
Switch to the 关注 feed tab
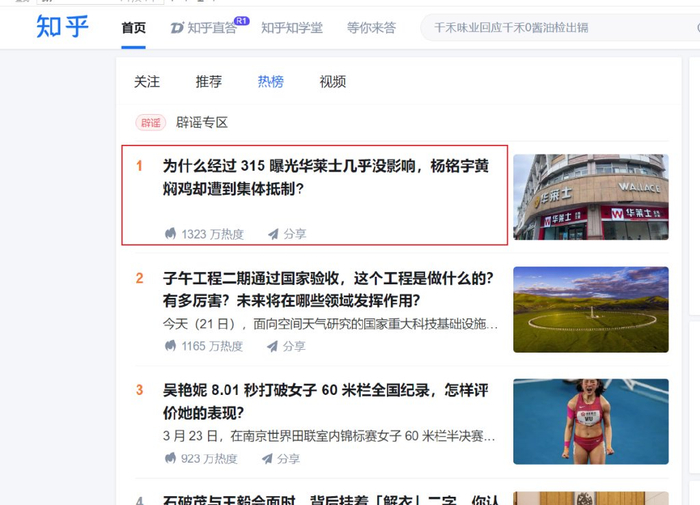pyautogui.click(x=147, y=82)
